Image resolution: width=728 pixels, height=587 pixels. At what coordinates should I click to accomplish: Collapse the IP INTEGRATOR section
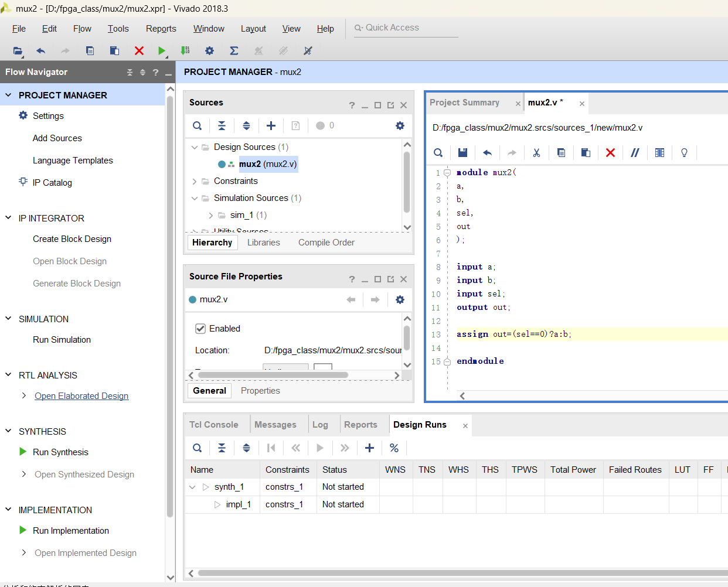pos(8,218)
